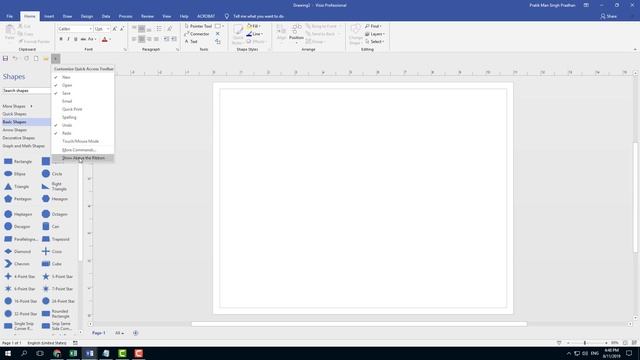
Task: Expand the Select dropdown in Editing
Action: (374, 42)
